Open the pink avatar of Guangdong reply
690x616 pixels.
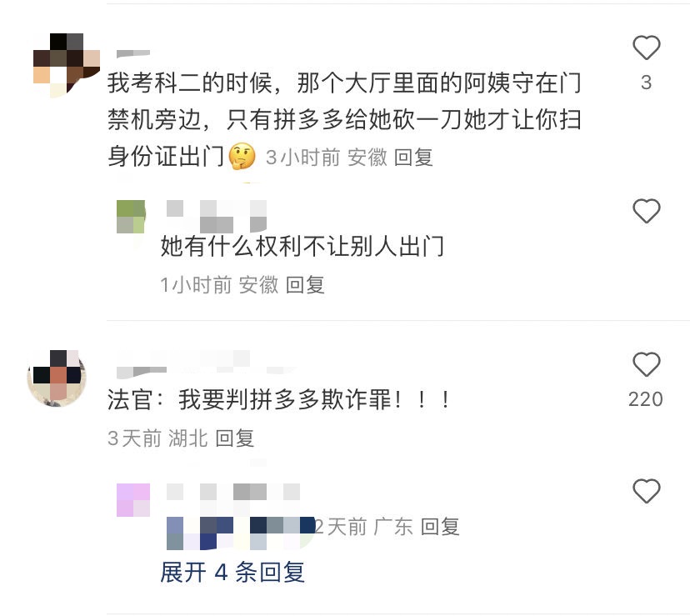[x=132, y=500]
